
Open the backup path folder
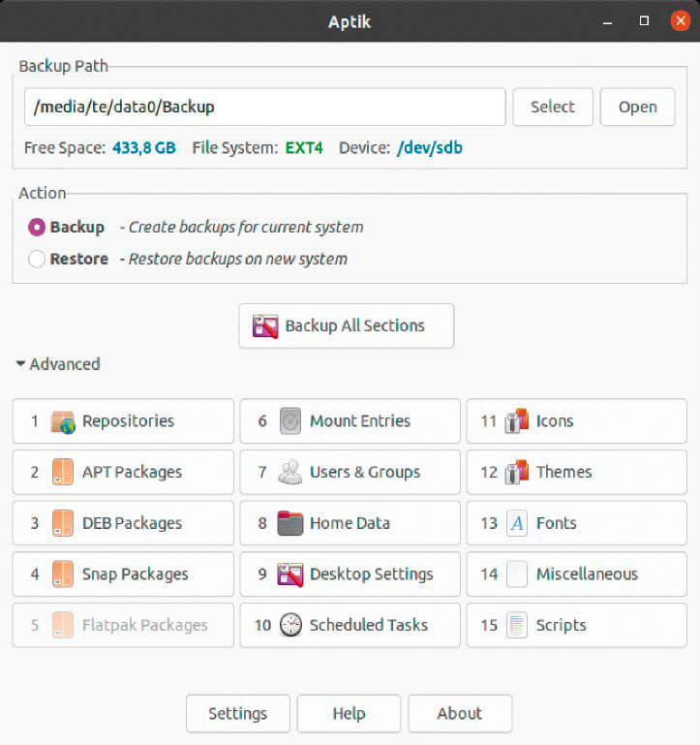tap(637, 107)
